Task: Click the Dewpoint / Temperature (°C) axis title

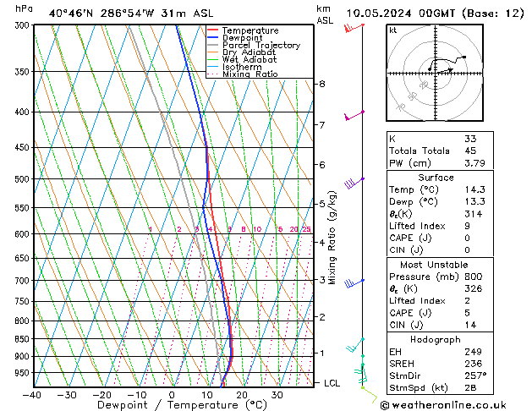Action: [182, 405]
